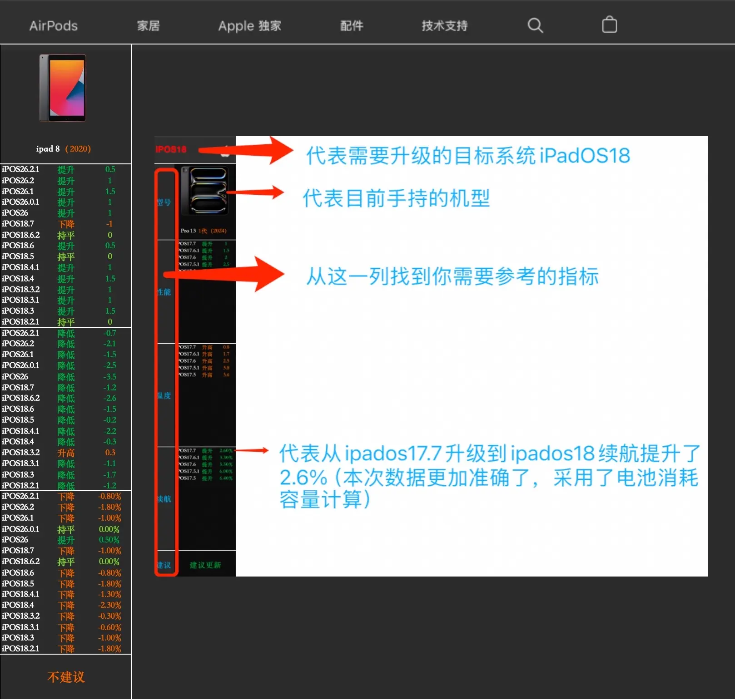
Task: Select the 0.3 value for iPOS18.3.2
Action: [110, 453]
